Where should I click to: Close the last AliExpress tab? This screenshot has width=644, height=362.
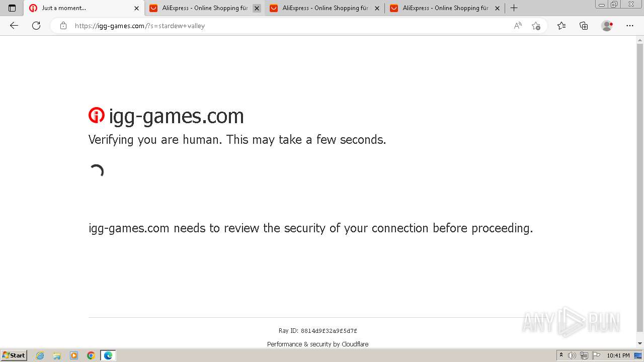[497, 8]
